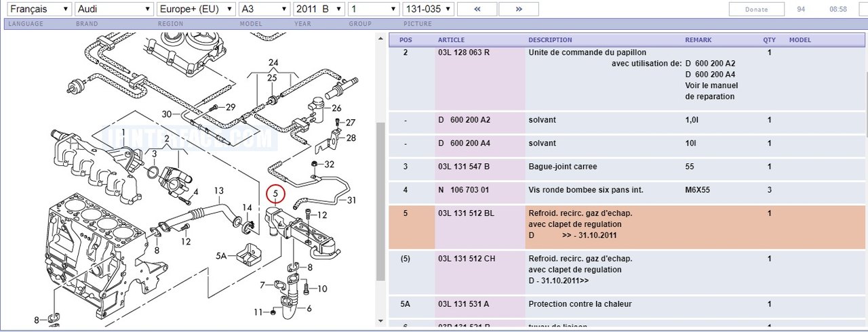Select part number 03L 131 512 BL

pos(466,213)
